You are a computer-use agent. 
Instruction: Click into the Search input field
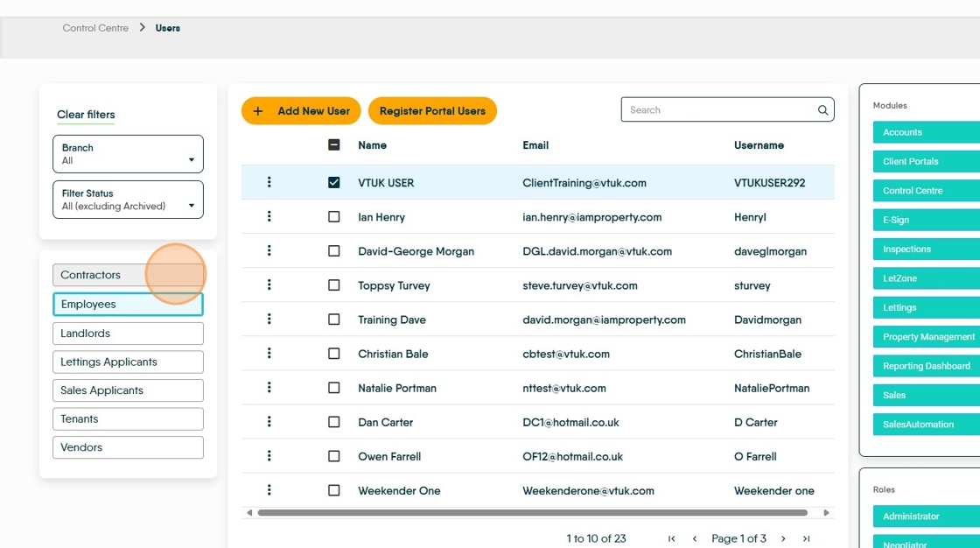pos(718,110)
